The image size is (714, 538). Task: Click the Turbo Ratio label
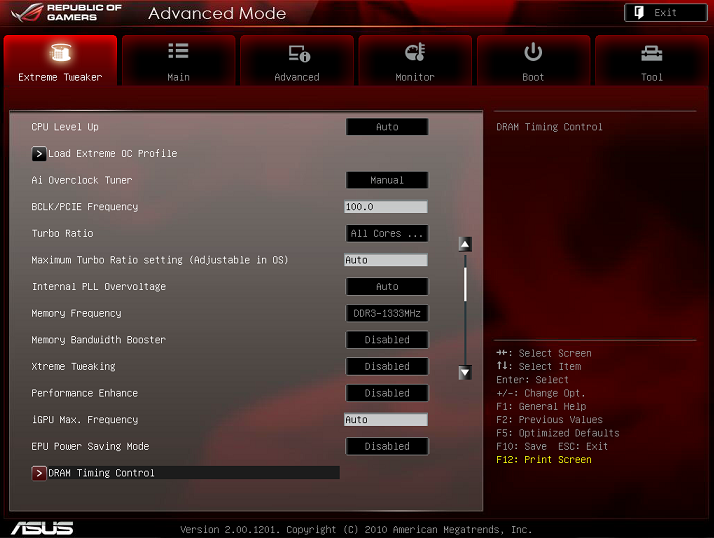point(62,234)
